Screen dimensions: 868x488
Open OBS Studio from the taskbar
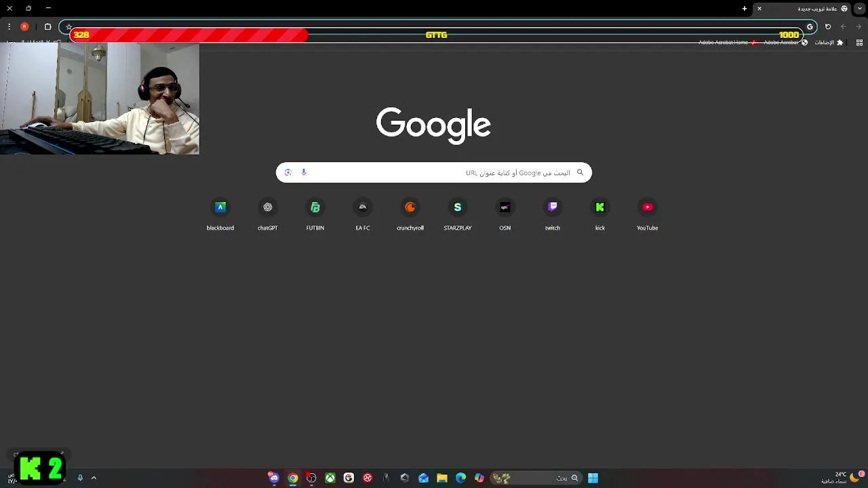[311, 478]
